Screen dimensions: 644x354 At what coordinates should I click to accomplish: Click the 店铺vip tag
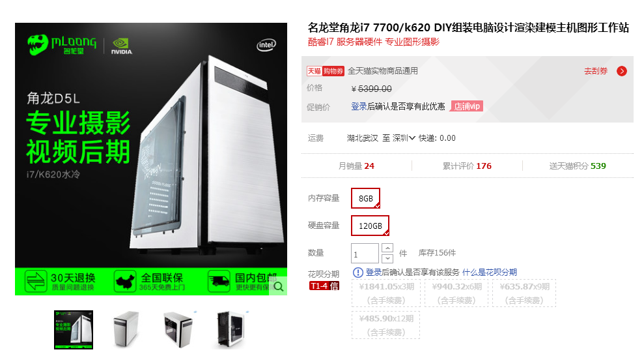point(467,106)
